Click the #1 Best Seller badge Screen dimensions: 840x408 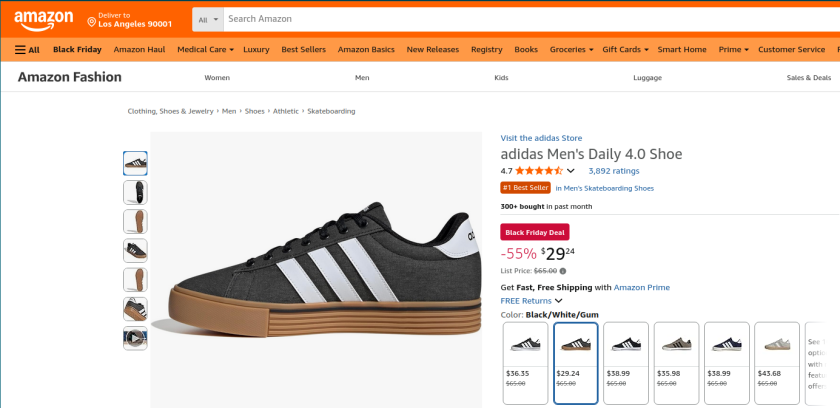click(x=525, y=187)
